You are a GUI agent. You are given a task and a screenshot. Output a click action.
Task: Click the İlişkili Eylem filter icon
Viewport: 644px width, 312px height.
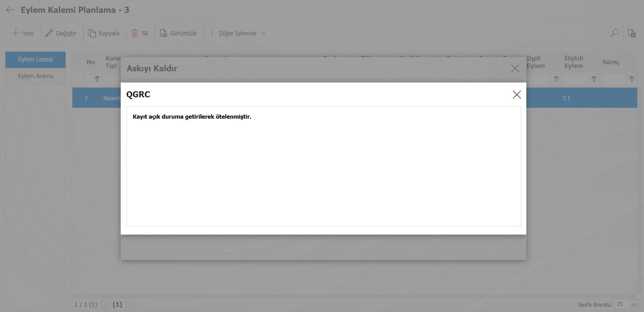point(594,79)
